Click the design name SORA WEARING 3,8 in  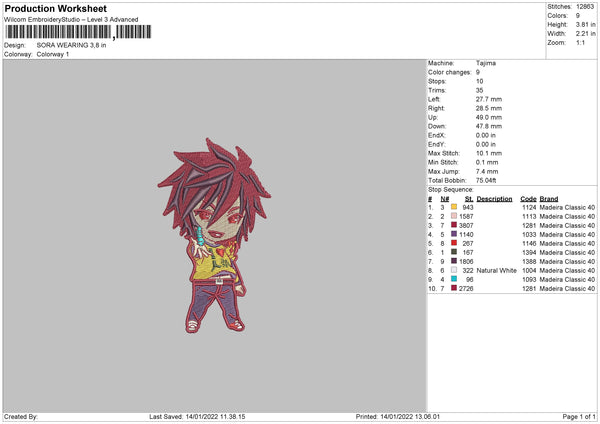(71, 45)
